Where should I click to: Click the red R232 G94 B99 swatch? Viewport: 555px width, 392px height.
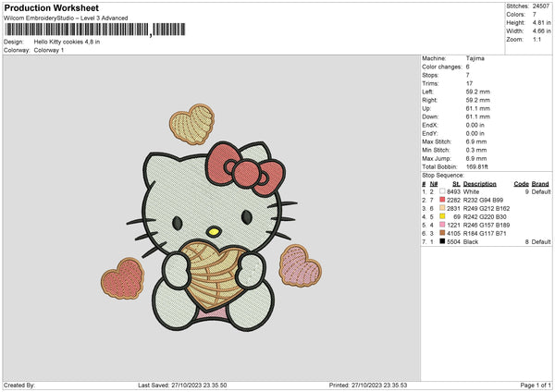442,200
